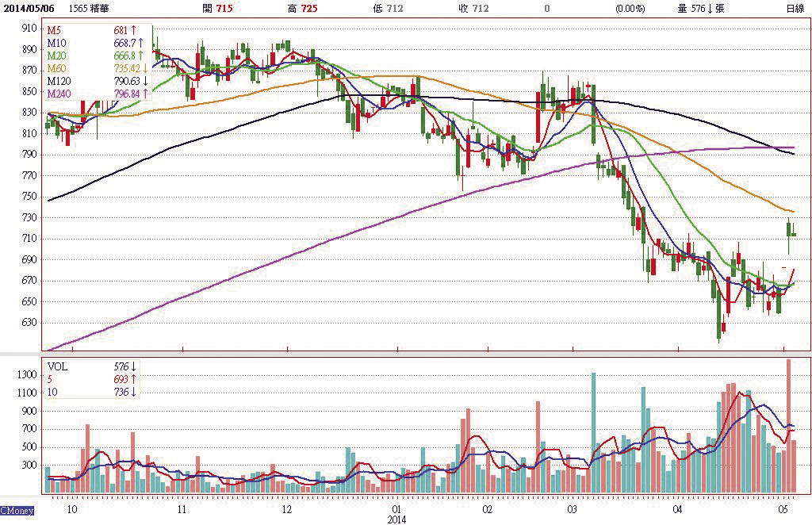Click the opening price 715 value
This screenshot has width=812, height=525.
[x=225, y=9]
